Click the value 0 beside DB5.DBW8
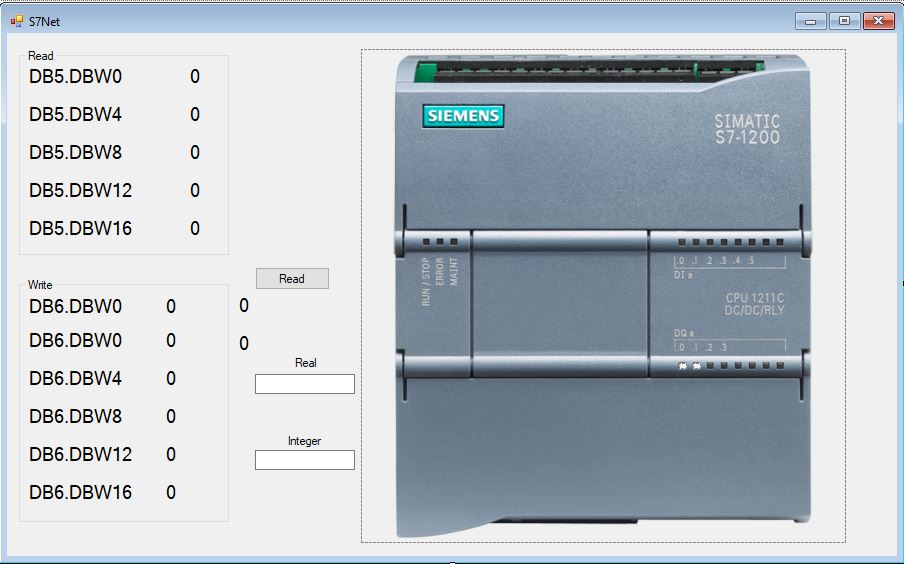904x564 pixels. [195, 153]
